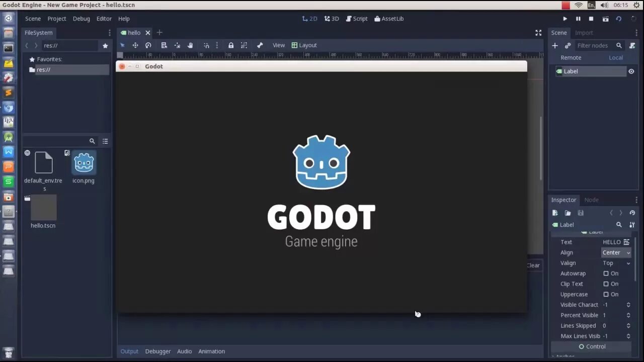
Task: Pause the running scene
Action: pos(578,19)
